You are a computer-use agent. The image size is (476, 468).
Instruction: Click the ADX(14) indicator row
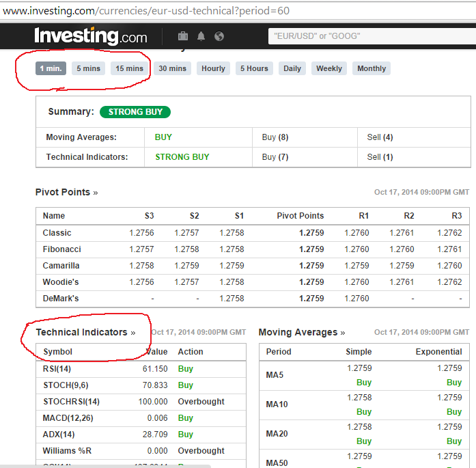tap(141, 435)
